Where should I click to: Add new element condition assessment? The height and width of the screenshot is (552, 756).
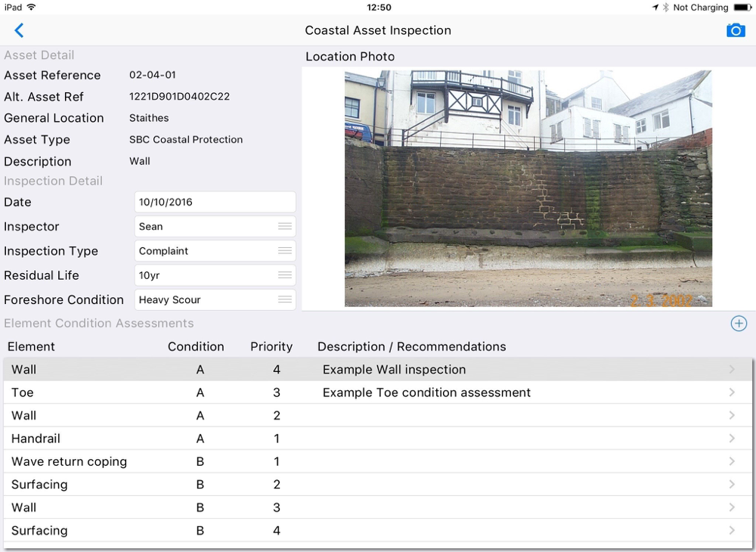(x=739, y=324)
